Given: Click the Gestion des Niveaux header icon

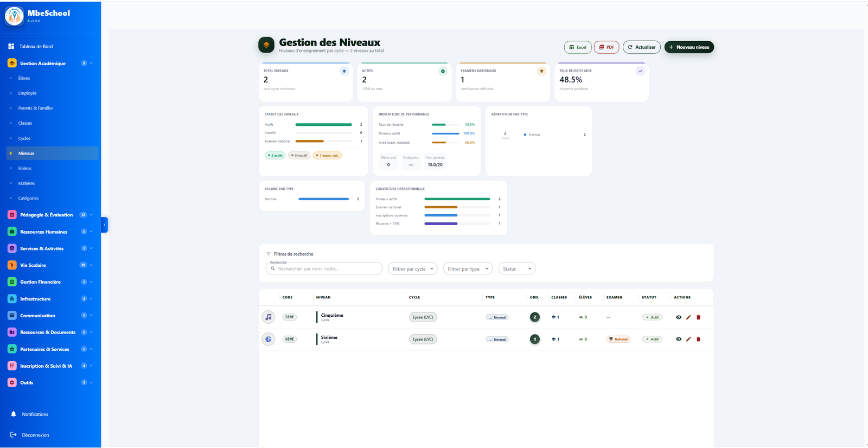Looking at the screenshot, I should coord(266,45).
